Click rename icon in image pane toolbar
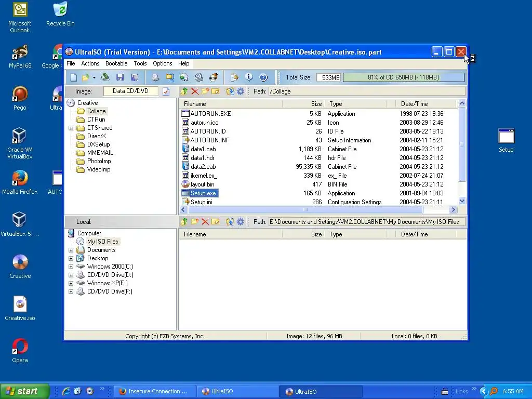The width and height of the screenshot is (532, 399). tap(216, 91)
